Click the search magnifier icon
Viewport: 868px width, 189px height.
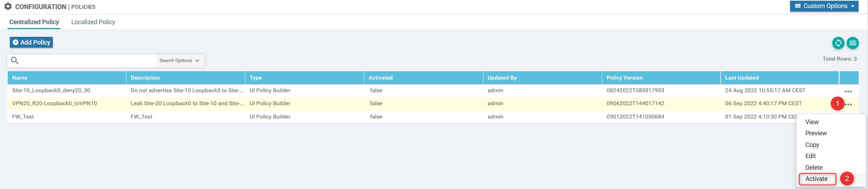tap(15, 60)
